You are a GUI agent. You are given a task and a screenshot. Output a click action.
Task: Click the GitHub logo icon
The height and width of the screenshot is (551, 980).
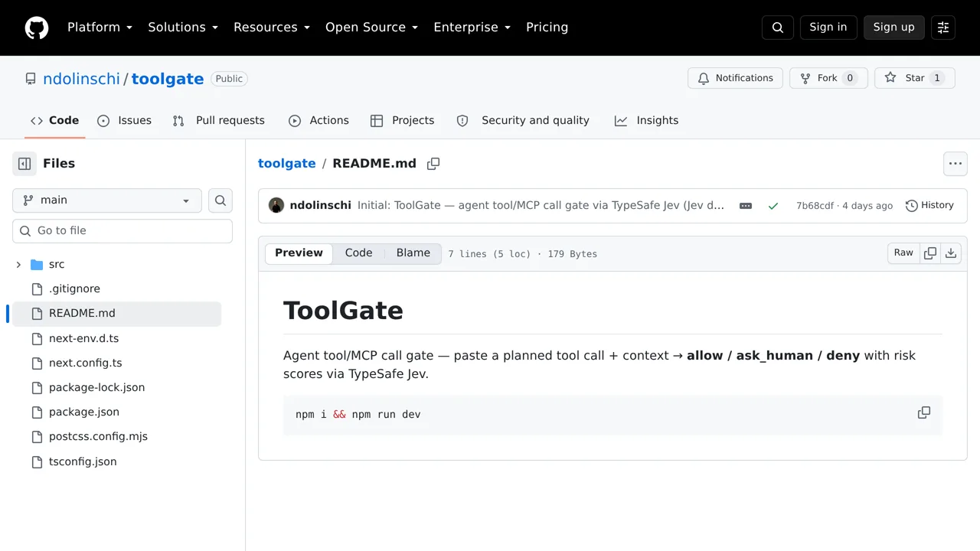(37, 28)
